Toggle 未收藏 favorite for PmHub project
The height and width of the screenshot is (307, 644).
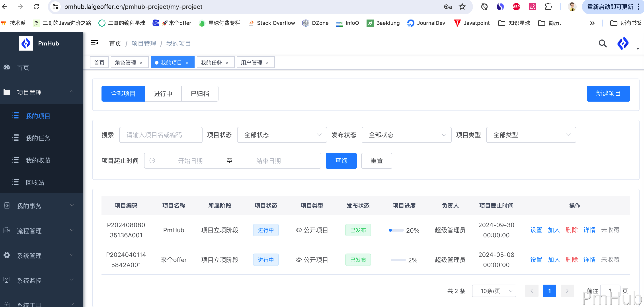click(x=610, y=230)
